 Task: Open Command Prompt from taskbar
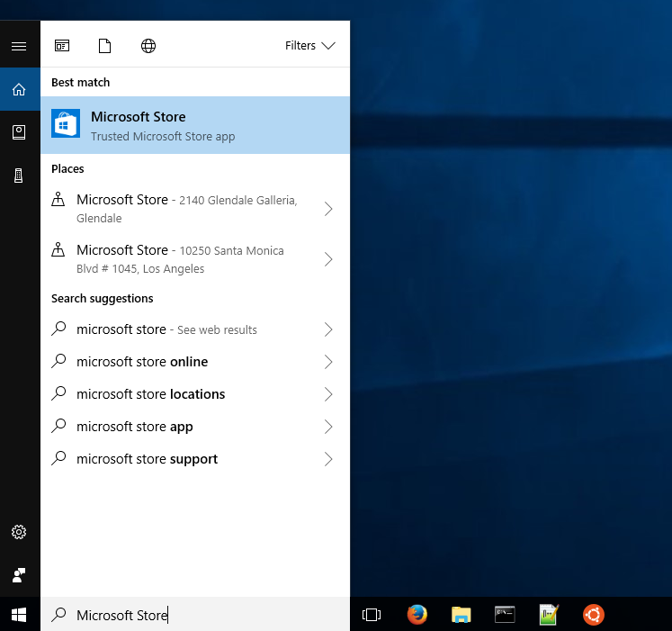(x=505, y=614)
